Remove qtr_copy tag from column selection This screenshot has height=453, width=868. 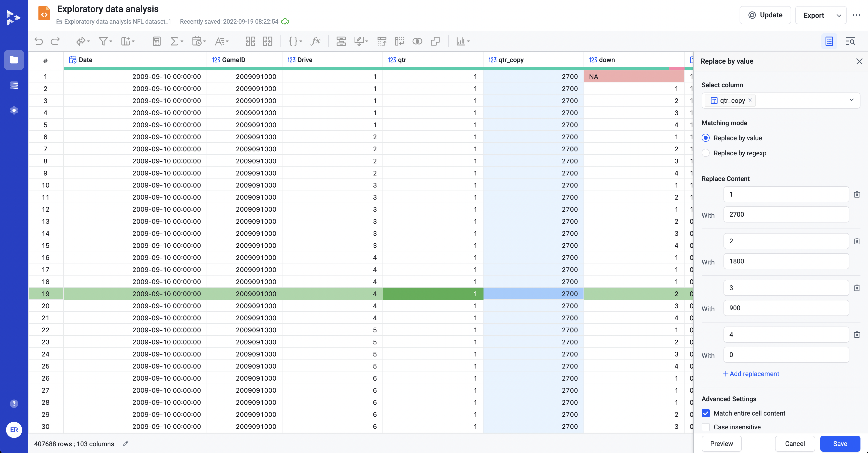pos(750,101)
